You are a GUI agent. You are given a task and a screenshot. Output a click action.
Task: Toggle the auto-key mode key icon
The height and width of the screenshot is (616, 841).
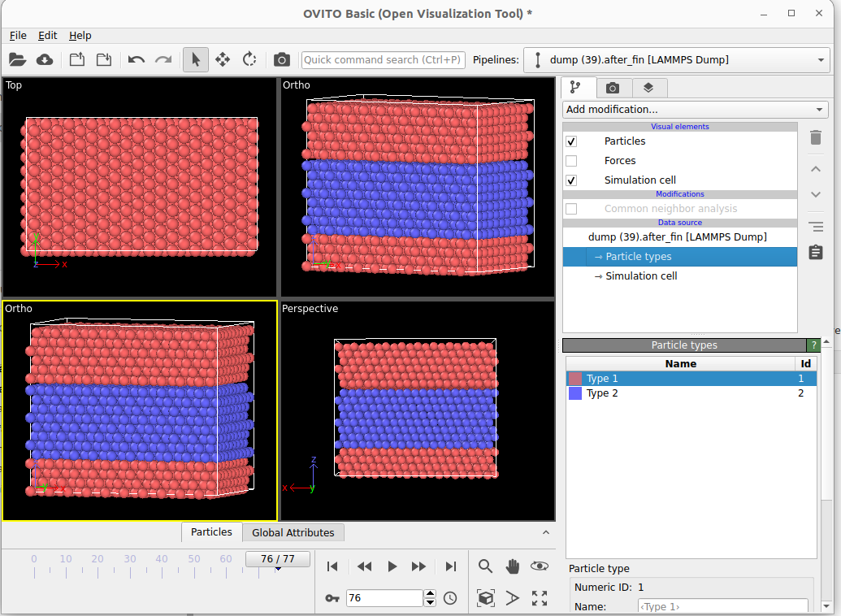point(332,598)
